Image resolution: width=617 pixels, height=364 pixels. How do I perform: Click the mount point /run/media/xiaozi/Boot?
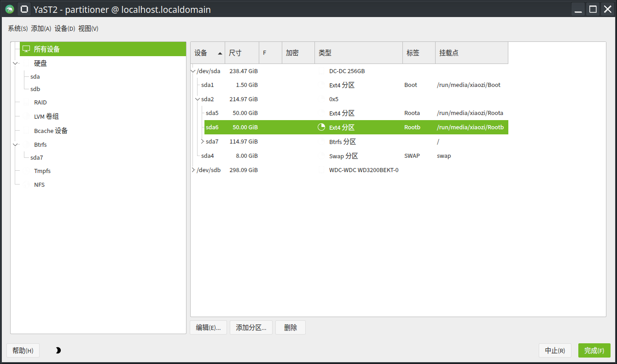(x=469, y=85)
